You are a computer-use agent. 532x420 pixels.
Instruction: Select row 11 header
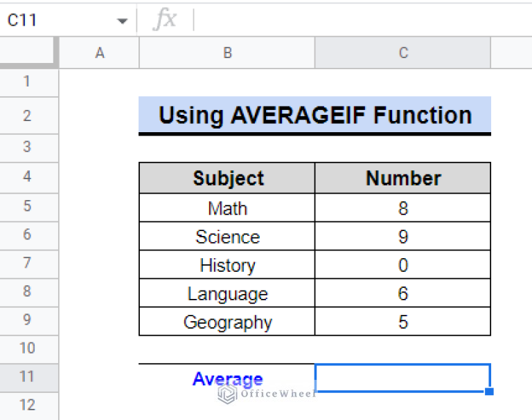click(x=28, y=376)
